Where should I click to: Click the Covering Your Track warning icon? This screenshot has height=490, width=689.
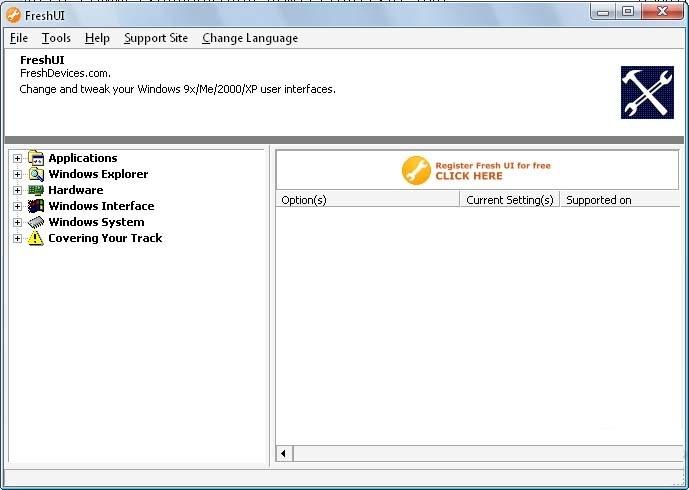tap(36, 238)
